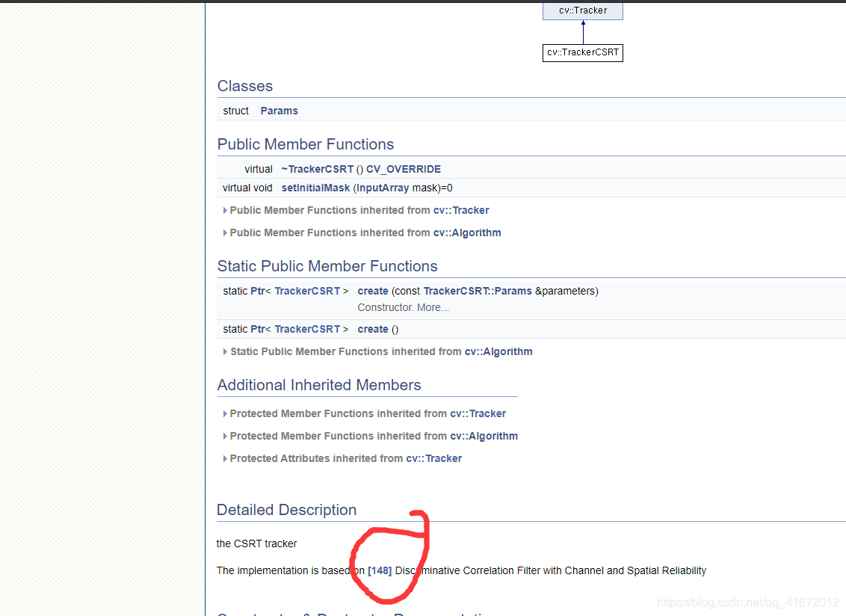846x616 pixels.
Task: Open the Params struct link
Action: tap(279, 111)
